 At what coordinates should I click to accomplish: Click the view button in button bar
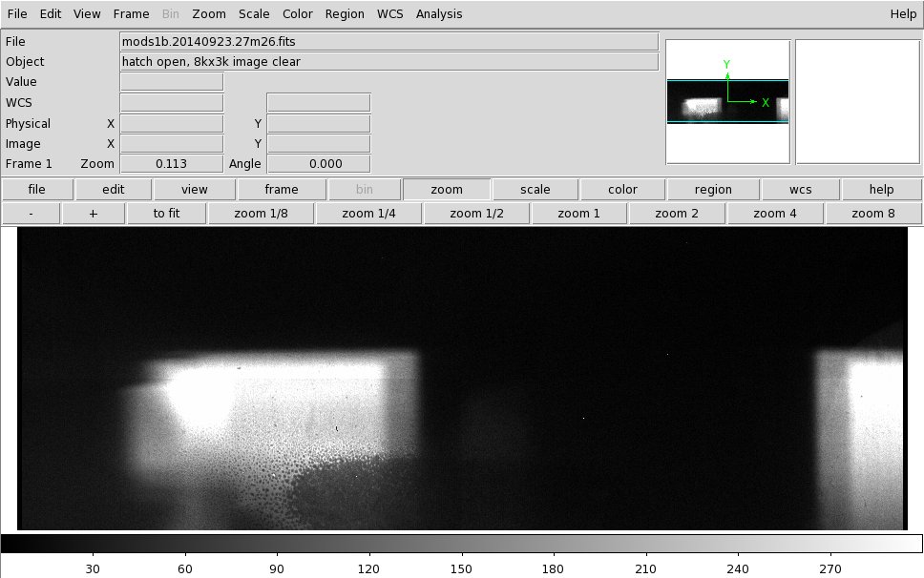(195, 190)
